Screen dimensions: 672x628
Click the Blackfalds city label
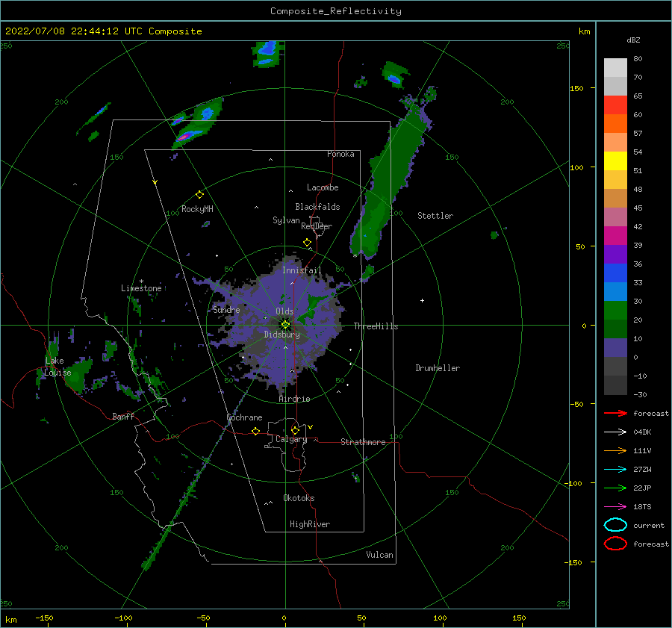coord(317,207)
